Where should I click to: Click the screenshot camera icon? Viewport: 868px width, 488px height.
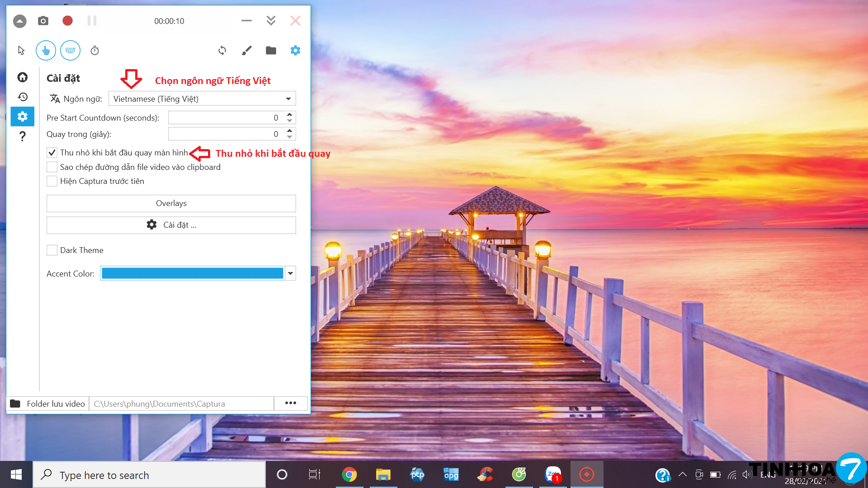tap(43, 21)
